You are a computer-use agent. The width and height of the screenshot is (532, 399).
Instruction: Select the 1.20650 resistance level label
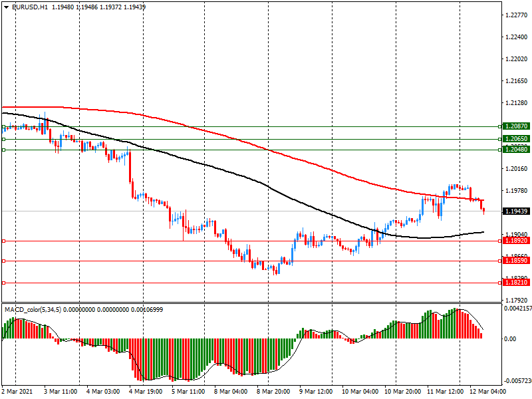coord(516,139)
